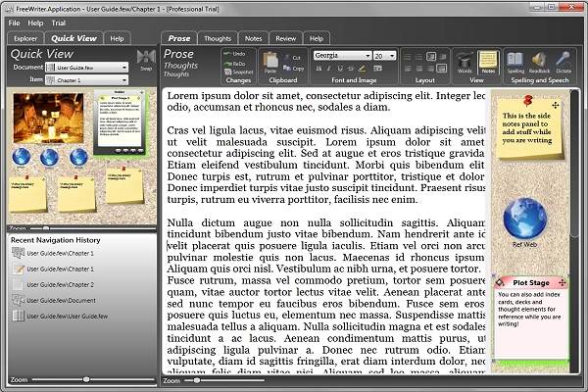Screen dimensions: 588x392
Task: Open the Item dropdown showing Chapter 1
Action: click(86, 80)
